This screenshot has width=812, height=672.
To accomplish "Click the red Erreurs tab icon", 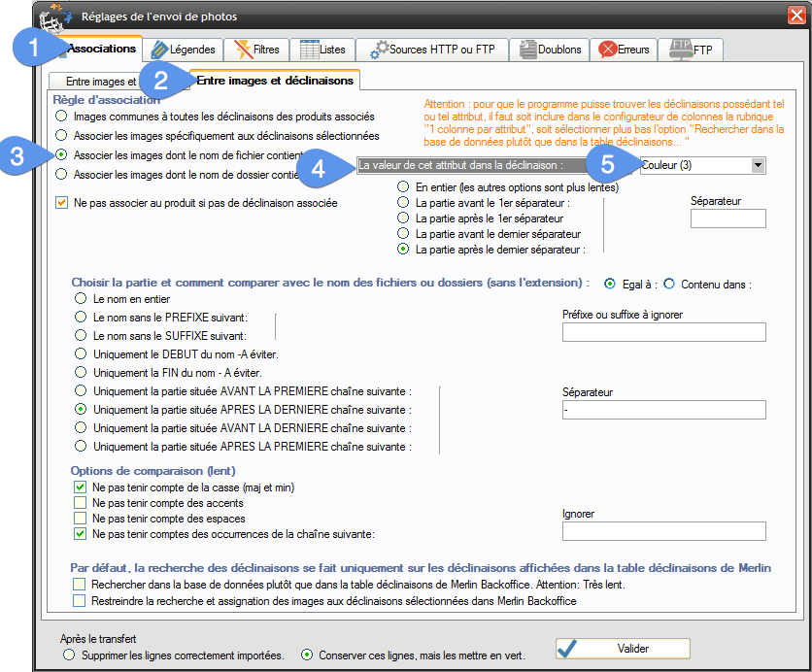I will click(x=608, y=49).
